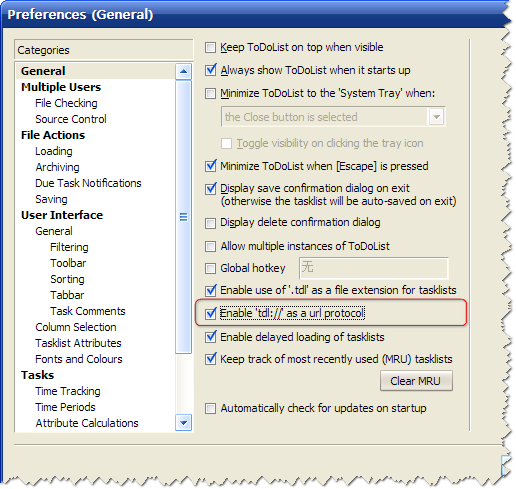516x489 pixels.
Task: Select the User Interface category
Action: pyautogui.click(x=62, y=215)
